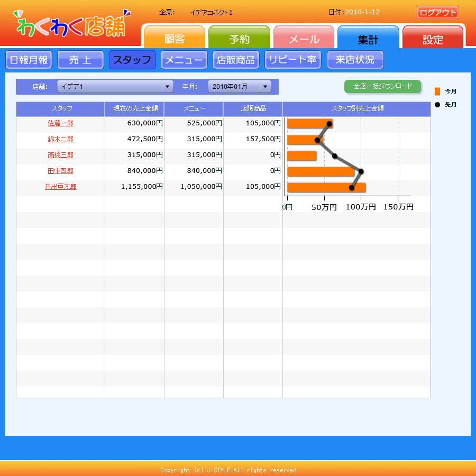This screenshot has width=476, height=476.
Task: Go to the 設定 tab
Action: tap(433, 39)
